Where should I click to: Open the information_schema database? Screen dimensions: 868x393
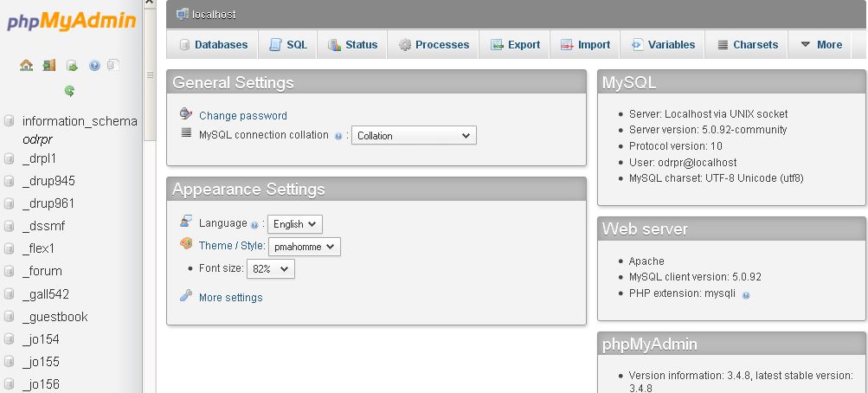tap(80, 120)
